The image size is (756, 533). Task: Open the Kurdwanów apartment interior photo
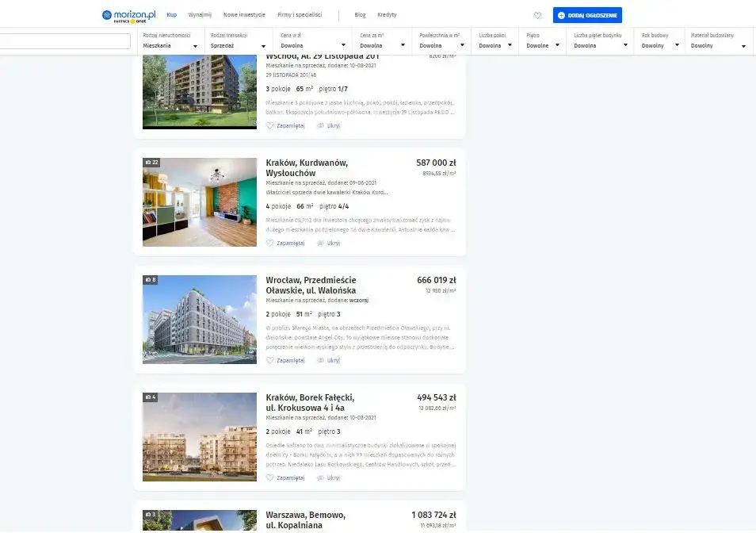pyautogui.click(x=200, y=202)
